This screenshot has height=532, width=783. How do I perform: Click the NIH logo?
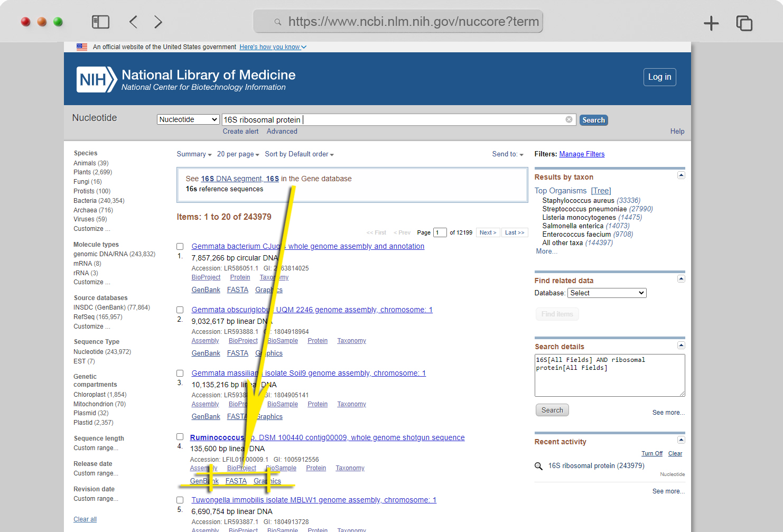click(97, 80)
